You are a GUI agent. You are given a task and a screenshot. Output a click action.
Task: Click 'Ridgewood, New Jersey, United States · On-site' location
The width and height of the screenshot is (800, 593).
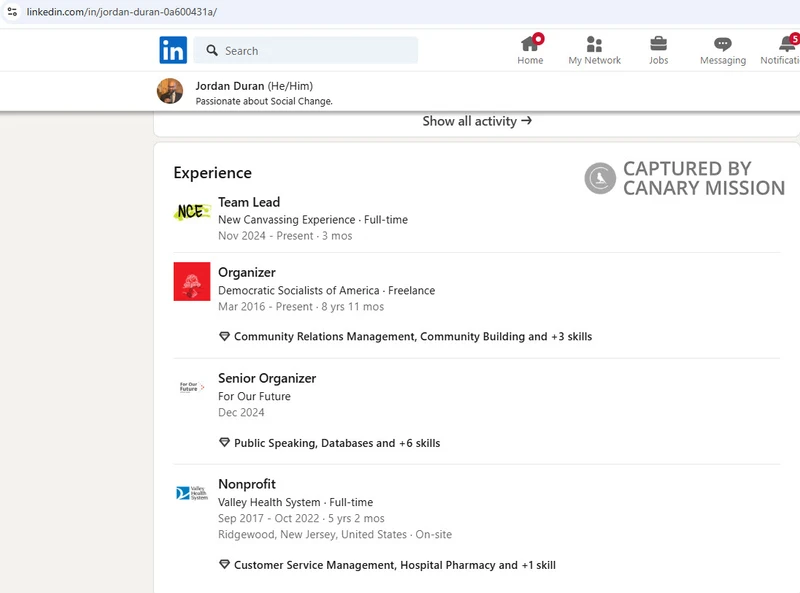point(335,534)
